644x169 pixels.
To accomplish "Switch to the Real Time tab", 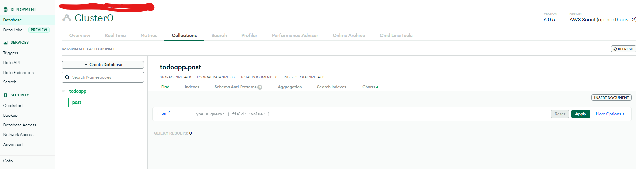I will coord(115,35).
